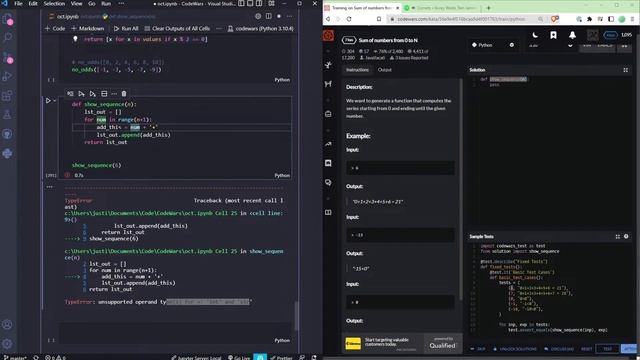The image size is (640, 360).
Task: Switch to the Instructions tab on Codewars
Action: 357,70
